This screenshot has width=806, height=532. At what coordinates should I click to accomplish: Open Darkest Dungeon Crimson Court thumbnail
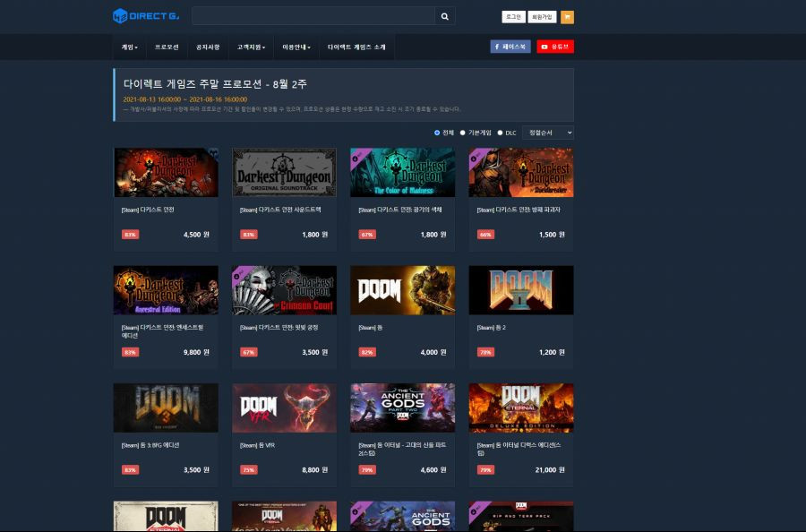pos(284,290)
